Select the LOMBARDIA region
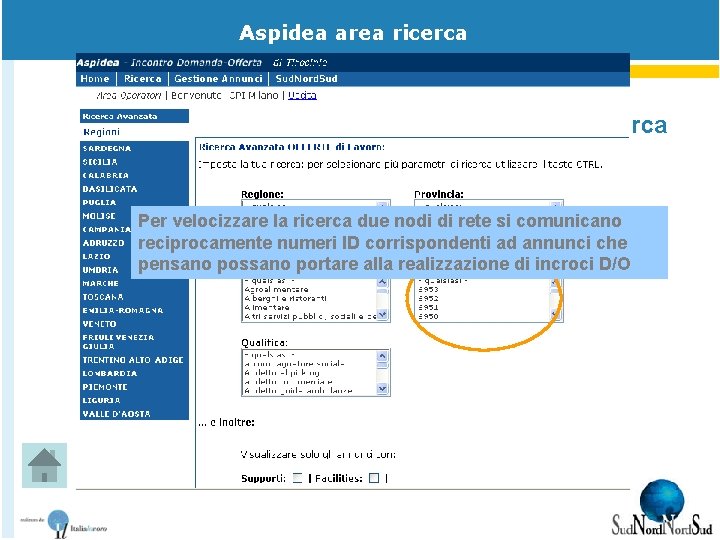Screen dimensions: 720x540 click(x=110, y=373)
